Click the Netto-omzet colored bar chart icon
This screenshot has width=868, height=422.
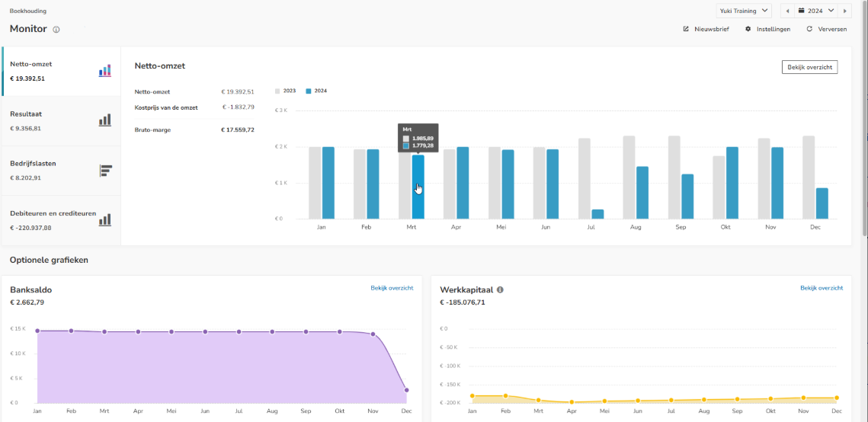105,70
